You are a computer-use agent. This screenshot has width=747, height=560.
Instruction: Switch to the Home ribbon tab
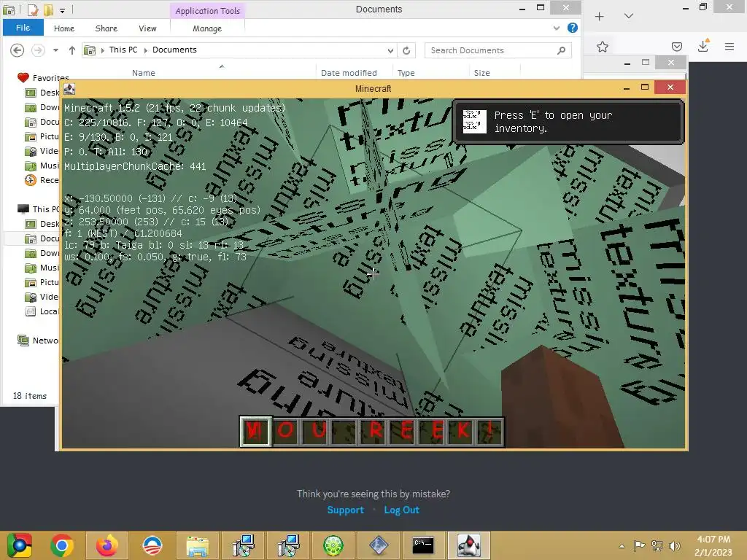coord(64,28)
